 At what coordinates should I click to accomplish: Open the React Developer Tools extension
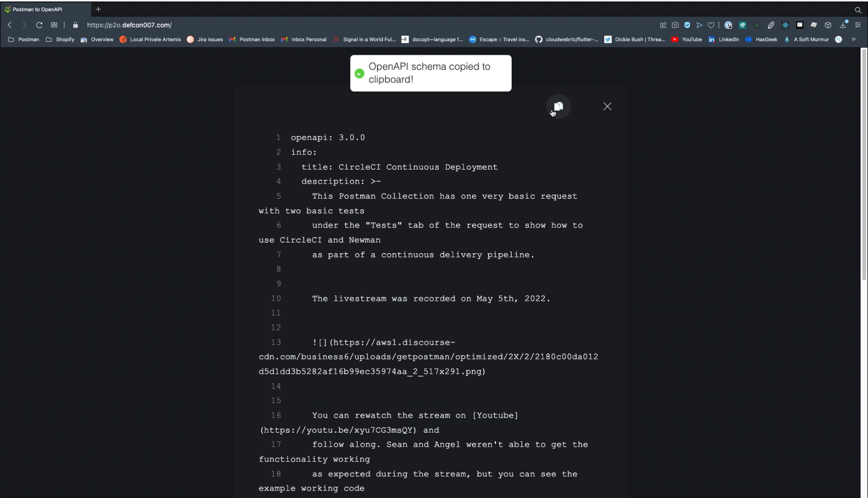[785, 25]
